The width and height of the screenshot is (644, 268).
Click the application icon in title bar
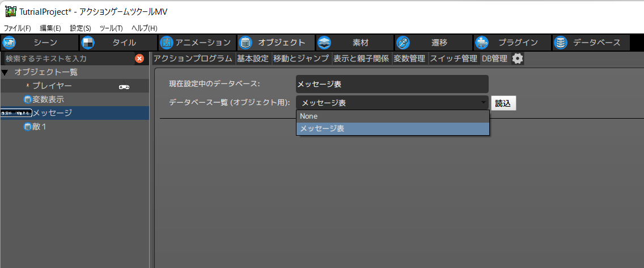pyautogui.click(x=11, y=11)
